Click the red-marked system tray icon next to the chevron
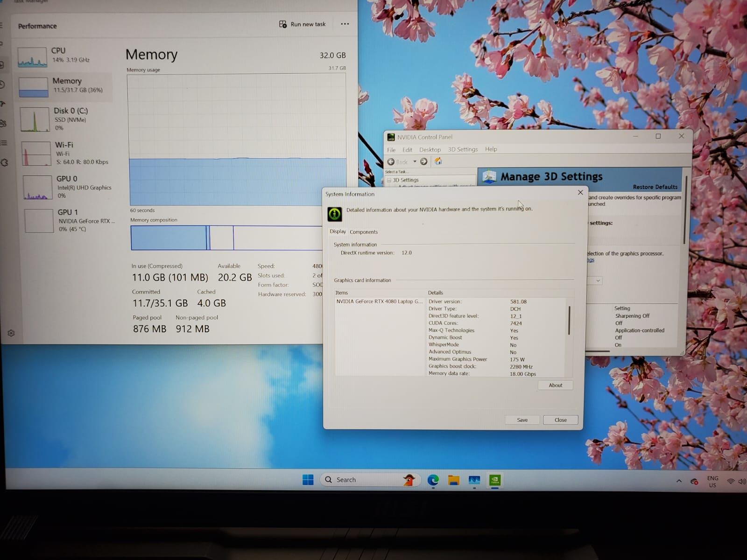747x560 pixels. point(694,481)
